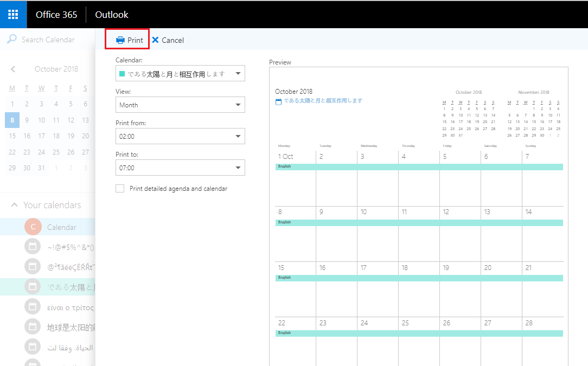Enable Print detailed agenda and calendar checkbox

120,189
